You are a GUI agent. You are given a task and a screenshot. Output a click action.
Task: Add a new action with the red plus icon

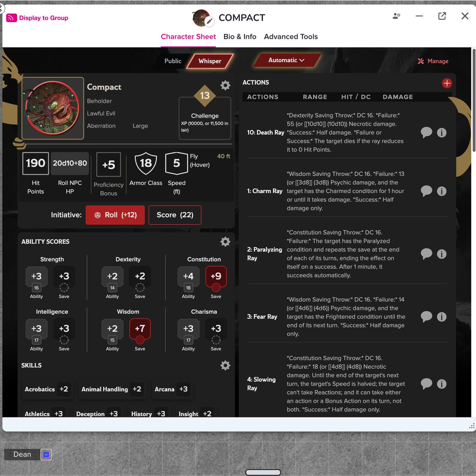pos(447,83)
